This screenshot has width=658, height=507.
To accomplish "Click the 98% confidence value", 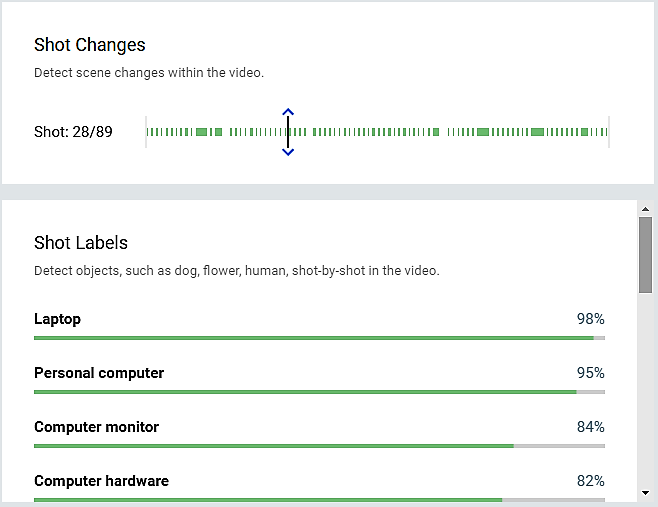I will [590, 319].
